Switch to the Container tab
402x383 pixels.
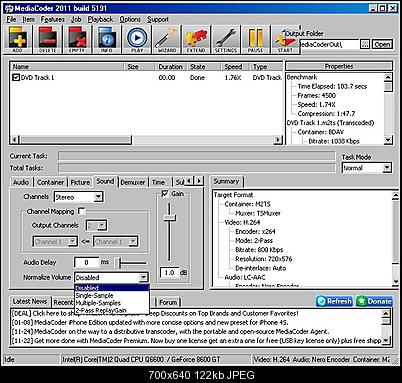50,182
